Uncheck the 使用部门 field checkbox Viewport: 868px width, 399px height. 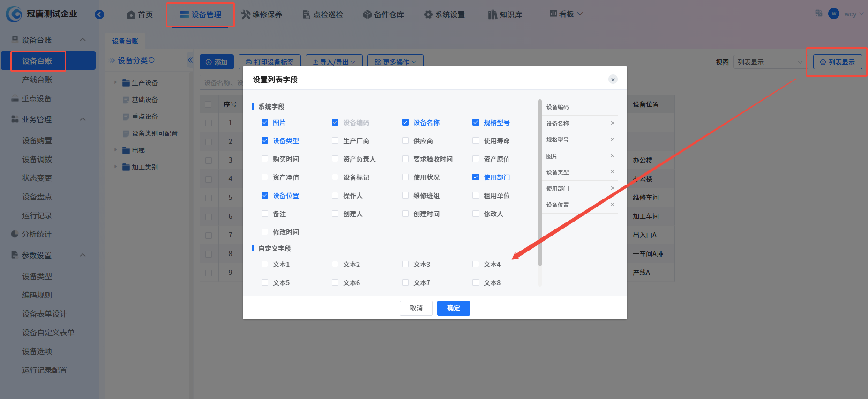(x=476, y=177)
